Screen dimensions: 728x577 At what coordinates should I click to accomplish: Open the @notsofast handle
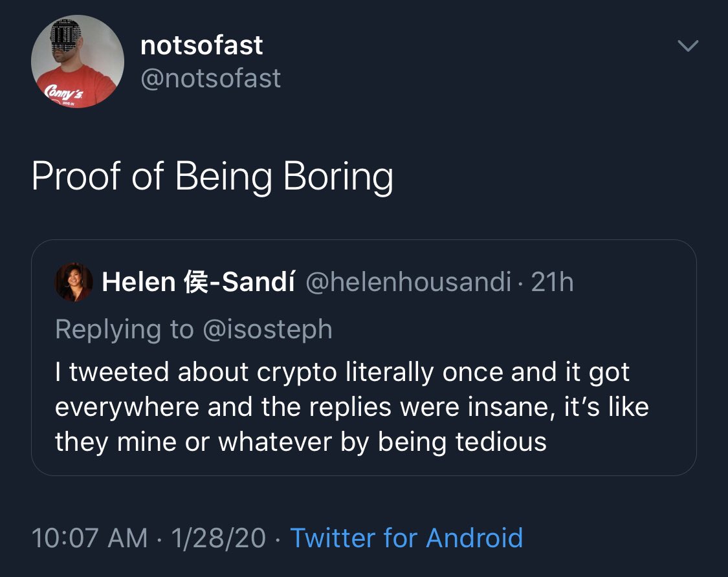coord(210,78)
